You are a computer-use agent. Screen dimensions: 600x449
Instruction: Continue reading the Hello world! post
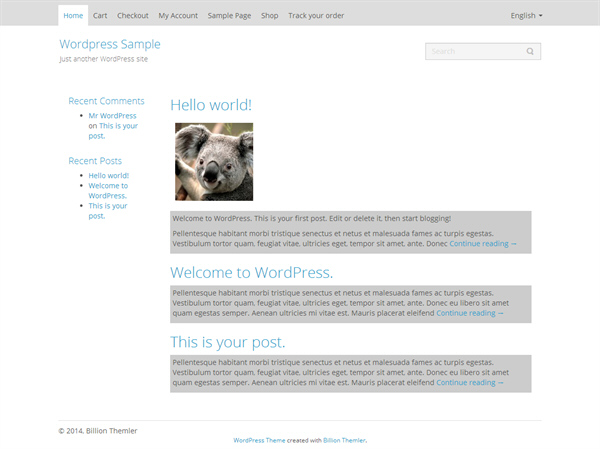[483, 244]
